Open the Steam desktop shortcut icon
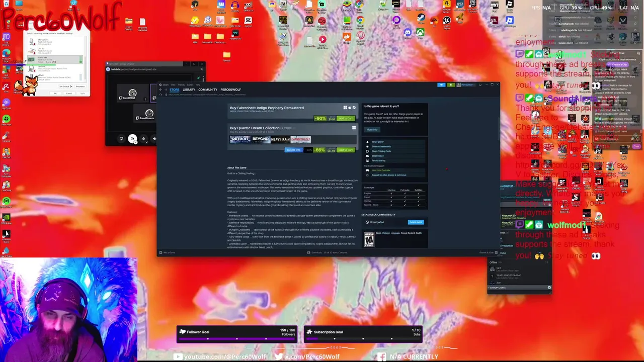 point(421,17)
